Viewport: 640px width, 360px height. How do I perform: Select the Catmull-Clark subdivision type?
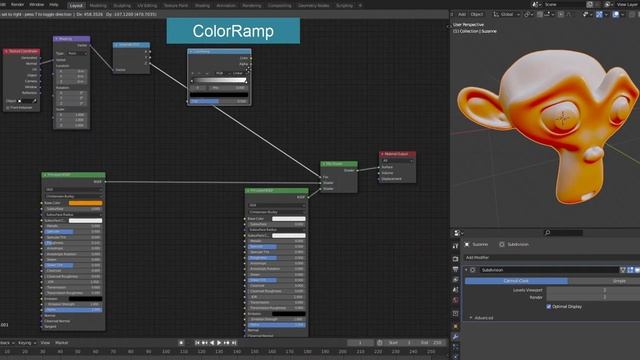(516, 281)
